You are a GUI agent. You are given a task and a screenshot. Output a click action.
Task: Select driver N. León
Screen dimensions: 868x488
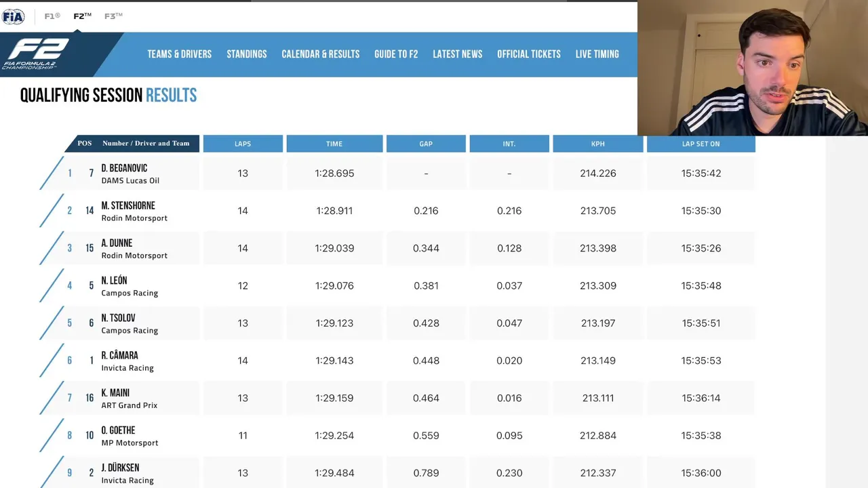coord(114,281)
